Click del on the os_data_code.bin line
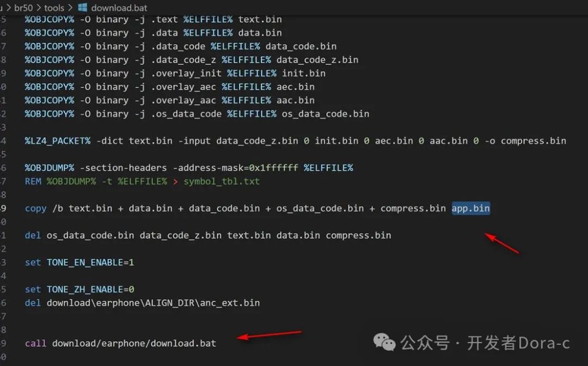 pyautogui.click(x=33, y=235)
